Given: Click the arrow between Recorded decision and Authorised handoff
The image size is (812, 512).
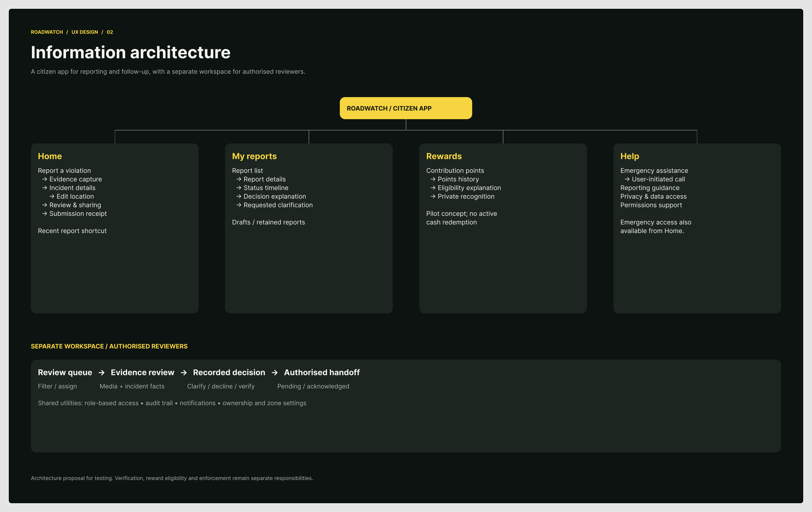Looking at the screenshot, I should [275, 372].
